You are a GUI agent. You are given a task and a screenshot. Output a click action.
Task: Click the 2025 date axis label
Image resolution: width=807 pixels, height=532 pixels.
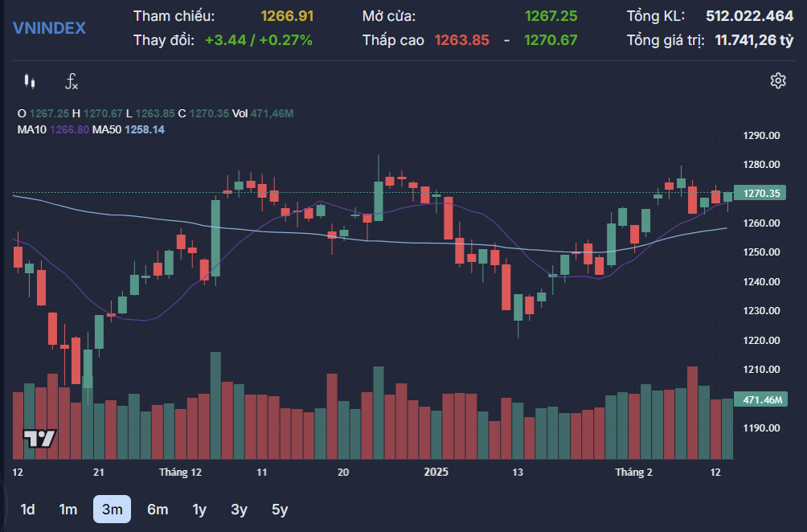[436, 473]
